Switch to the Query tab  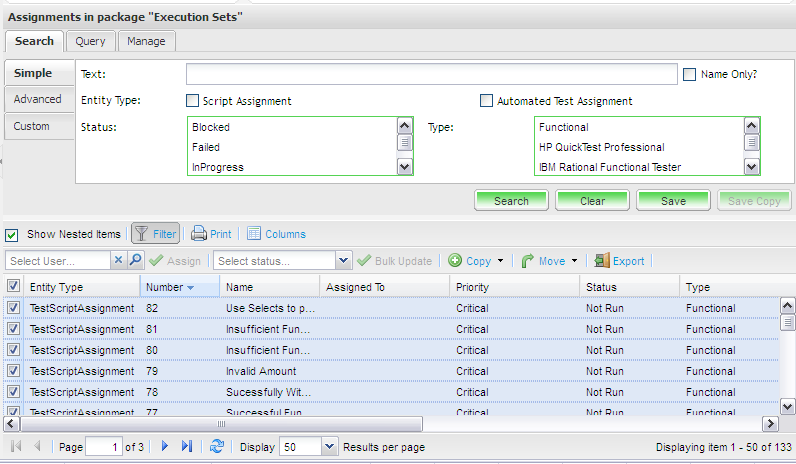click(91, 41)
